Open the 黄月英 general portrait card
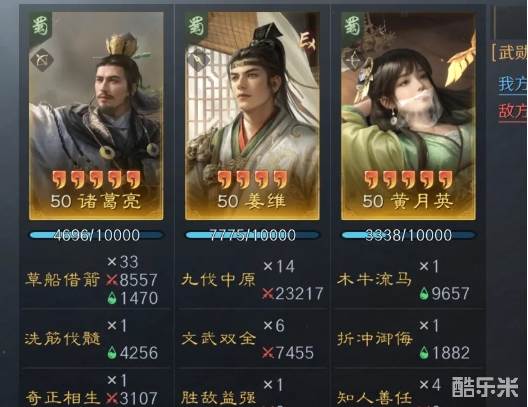 (408, 116)
